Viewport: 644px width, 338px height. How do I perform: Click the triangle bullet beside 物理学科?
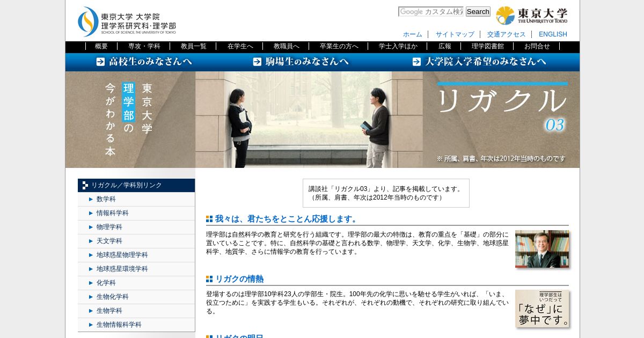pos(91,227)
